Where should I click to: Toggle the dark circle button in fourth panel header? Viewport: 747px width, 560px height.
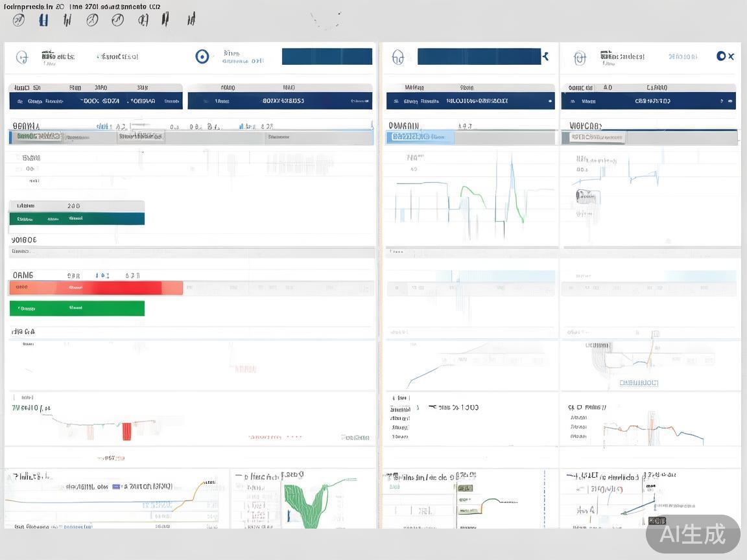(721, 56)
